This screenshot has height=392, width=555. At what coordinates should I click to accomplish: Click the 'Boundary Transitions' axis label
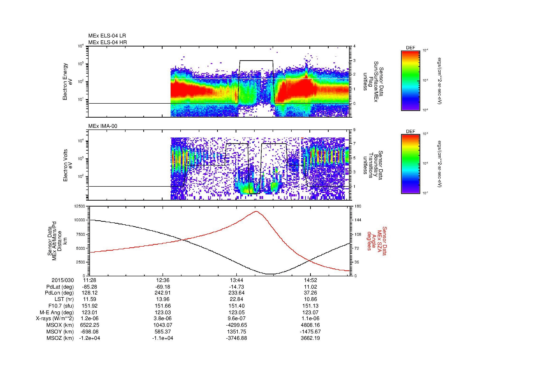coord(373,165)
